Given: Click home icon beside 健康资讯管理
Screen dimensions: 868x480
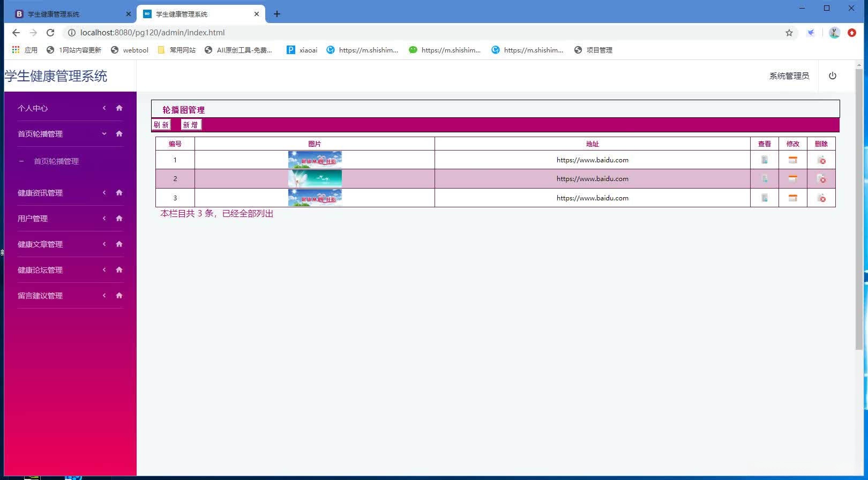Looking at the screenshot, I should tap(119, 192).
